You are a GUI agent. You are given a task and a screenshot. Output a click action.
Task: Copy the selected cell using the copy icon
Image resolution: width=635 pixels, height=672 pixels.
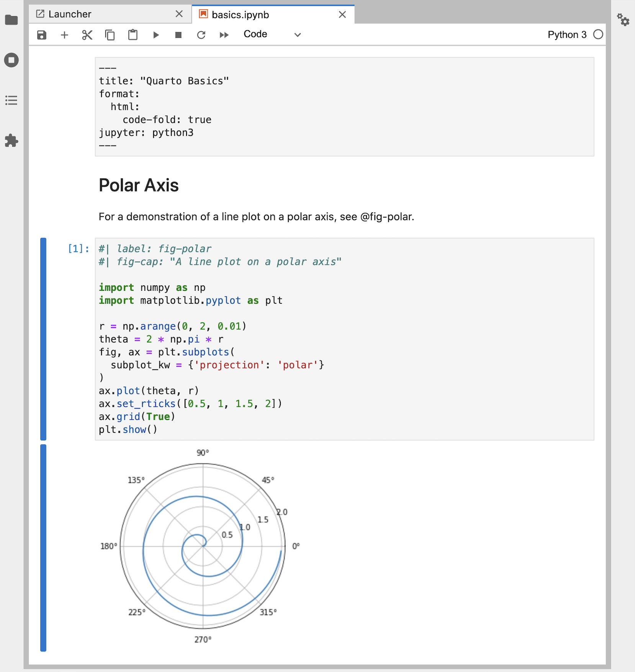(110, 34)
